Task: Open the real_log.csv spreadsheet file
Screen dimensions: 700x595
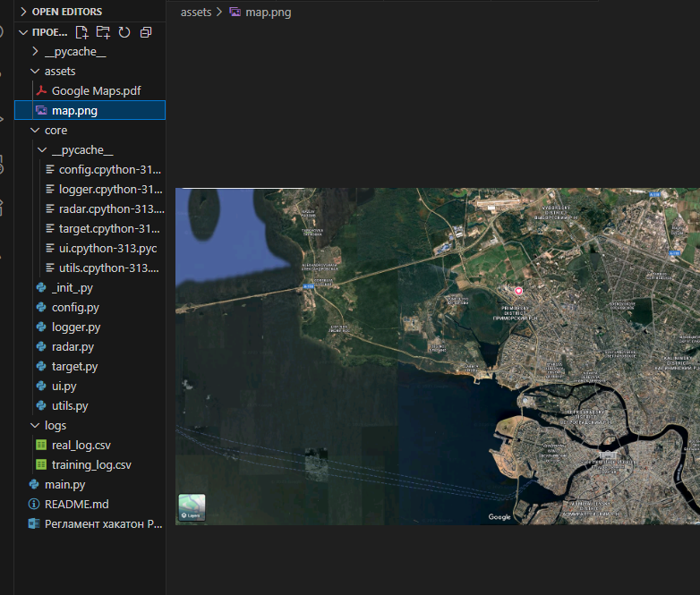Action: 81,445
